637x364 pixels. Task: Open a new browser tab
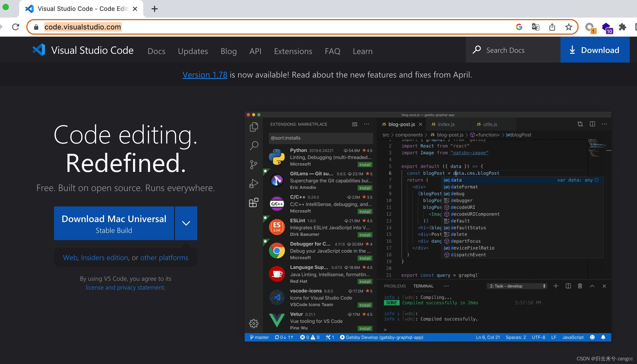pyautogui.click(x=155, y=9)
